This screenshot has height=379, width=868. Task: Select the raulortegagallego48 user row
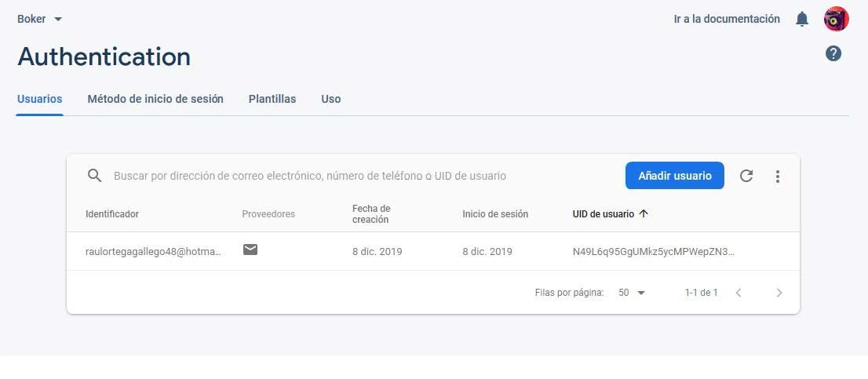coord(433,251)
